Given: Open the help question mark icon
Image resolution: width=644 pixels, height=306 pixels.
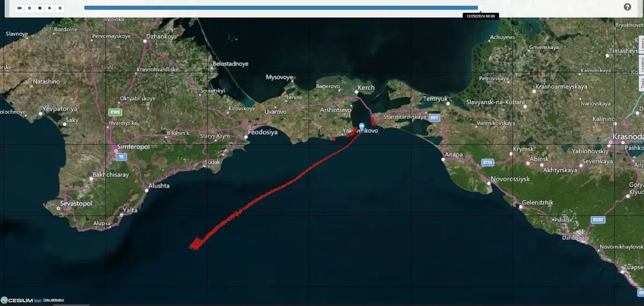Looking at the screenshot, I should [x=627, y=7].
